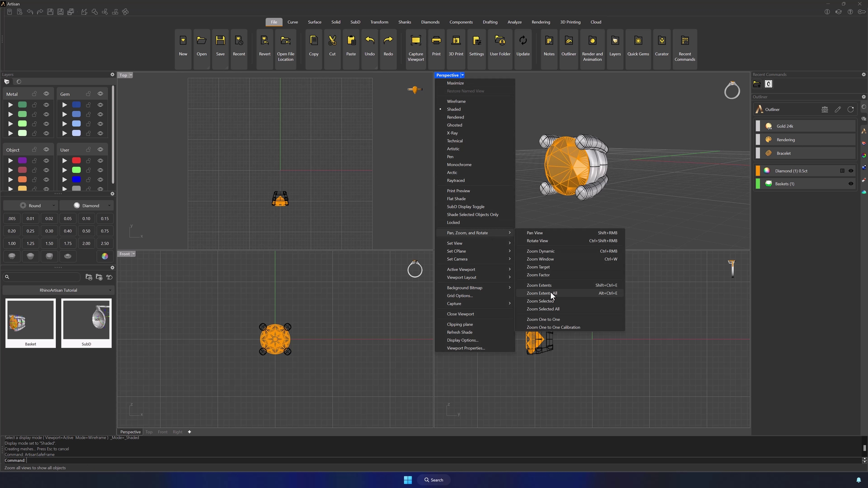The width and height of the screenshot is (868, 488).
Task: Select the 0.50 carat size button
Action: click(x=86, y=231)
